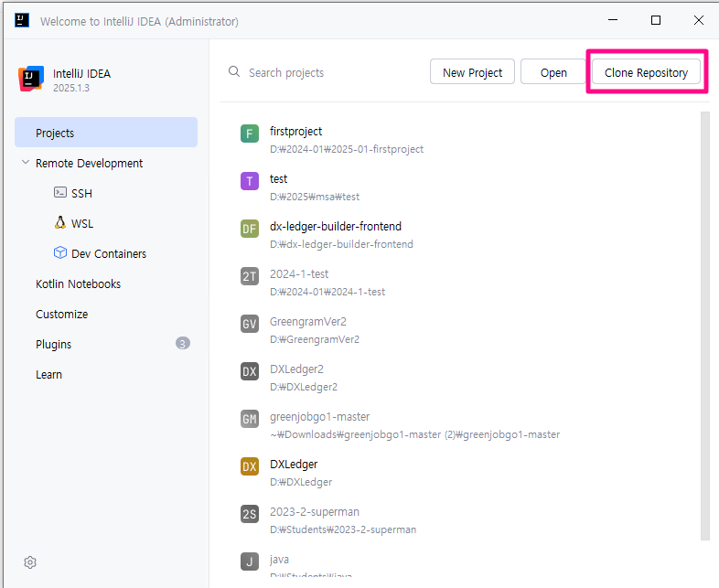The height and width of the screenshot is (588, 719).
Task: Open dx-ledger-builder-frontend project
Action: [x=336, y=227]
